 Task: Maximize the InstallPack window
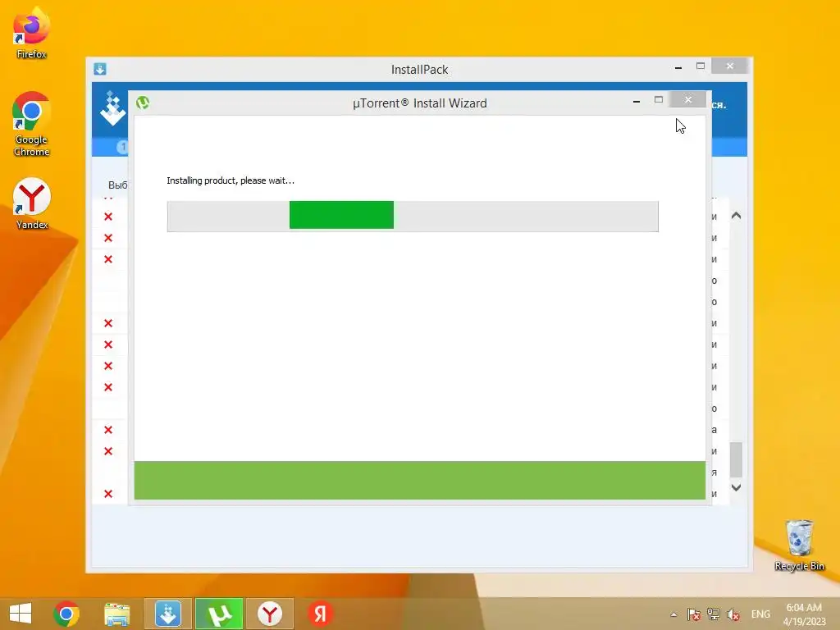point(701,66)
